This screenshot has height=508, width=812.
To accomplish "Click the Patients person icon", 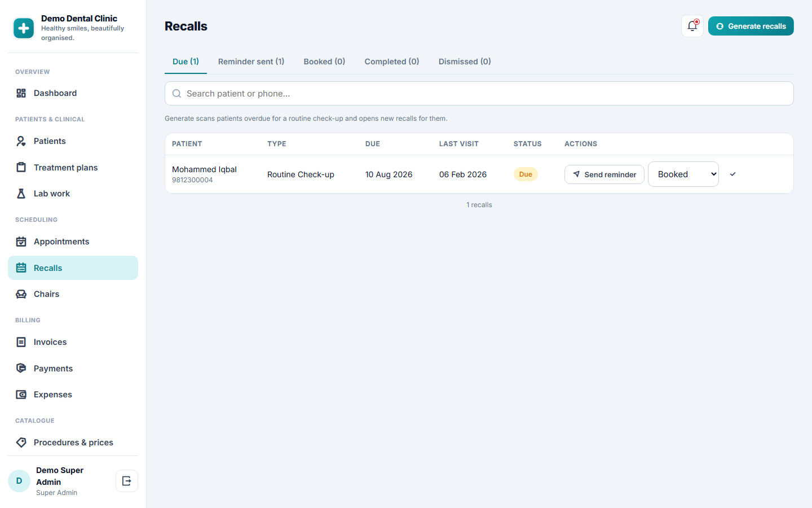I will point(21,141).
